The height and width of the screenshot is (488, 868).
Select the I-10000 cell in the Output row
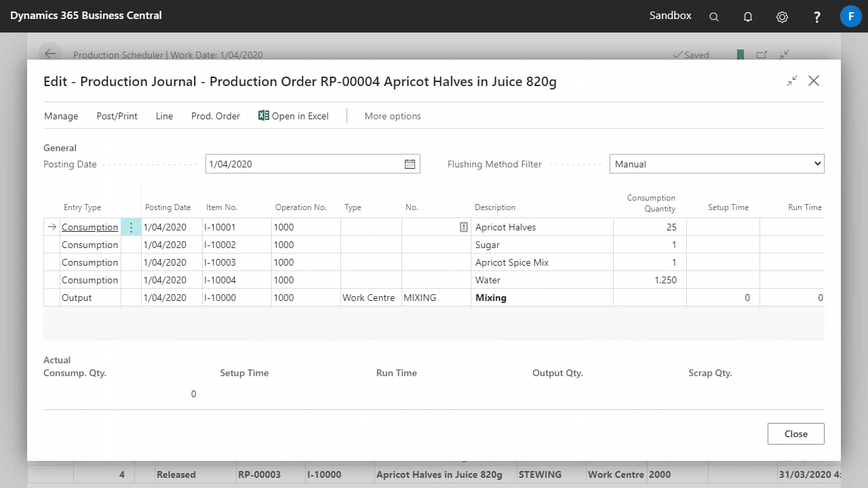pyautogui.click(x=237, y=298)
